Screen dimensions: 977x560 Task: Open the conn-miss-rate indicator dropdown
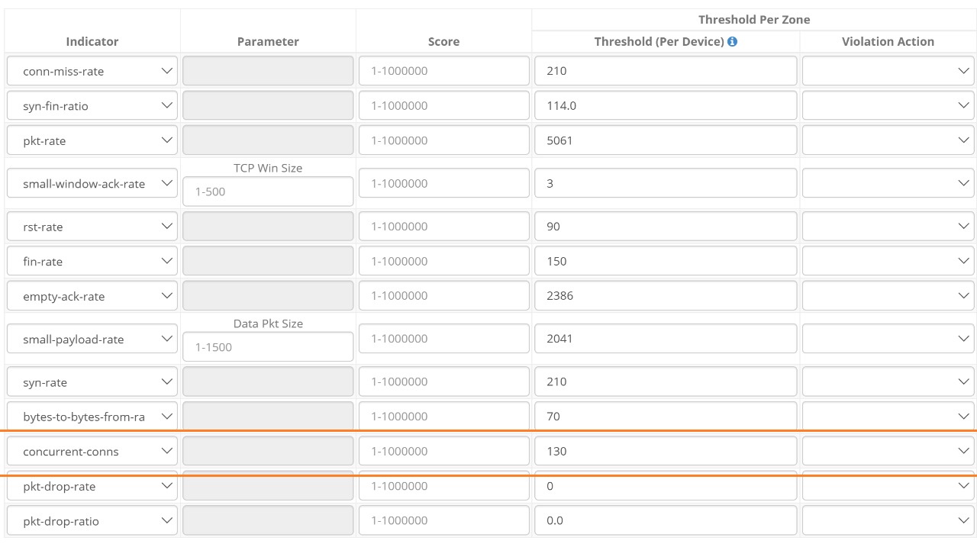click(92, 71)
